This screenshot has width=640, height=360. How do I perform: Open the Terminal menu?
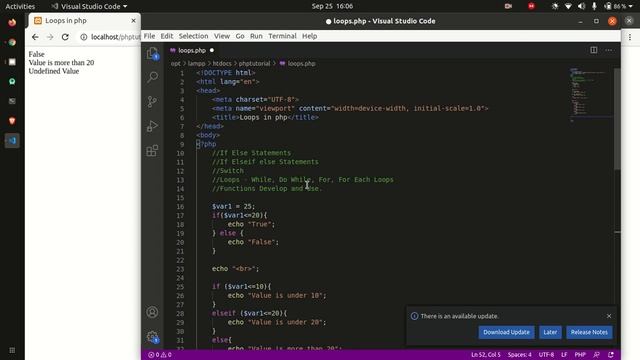[282, 36]
